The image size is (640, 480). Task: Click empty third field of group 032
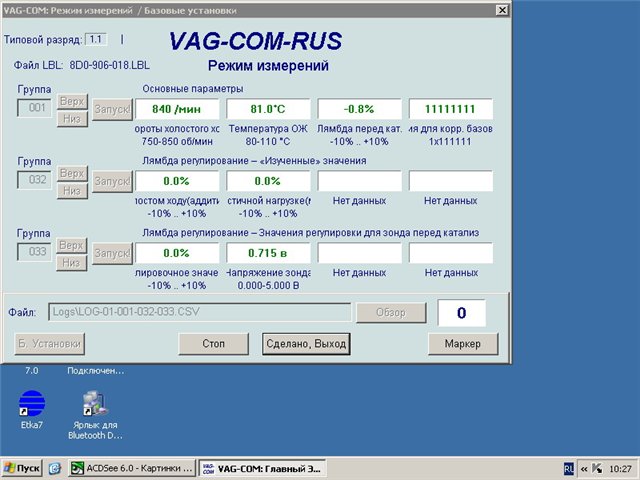[360, 181]
